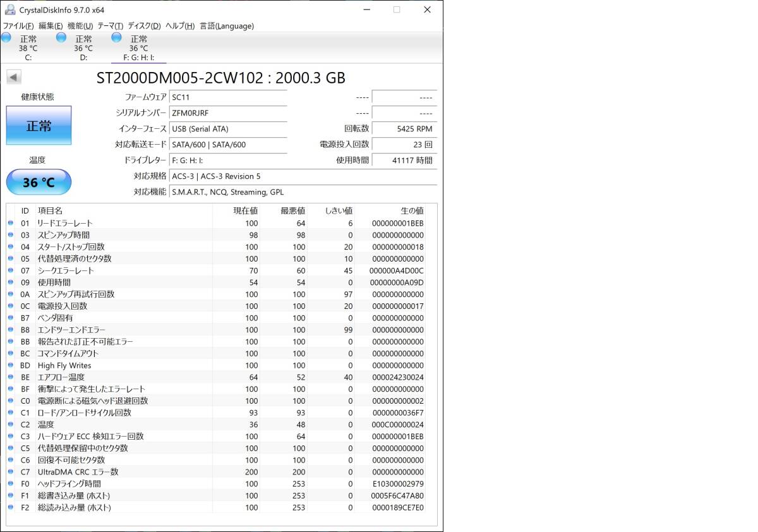Click the 電源投入回数 value 23 回
This screenshot has height=532, width=758.
[404, 144]
